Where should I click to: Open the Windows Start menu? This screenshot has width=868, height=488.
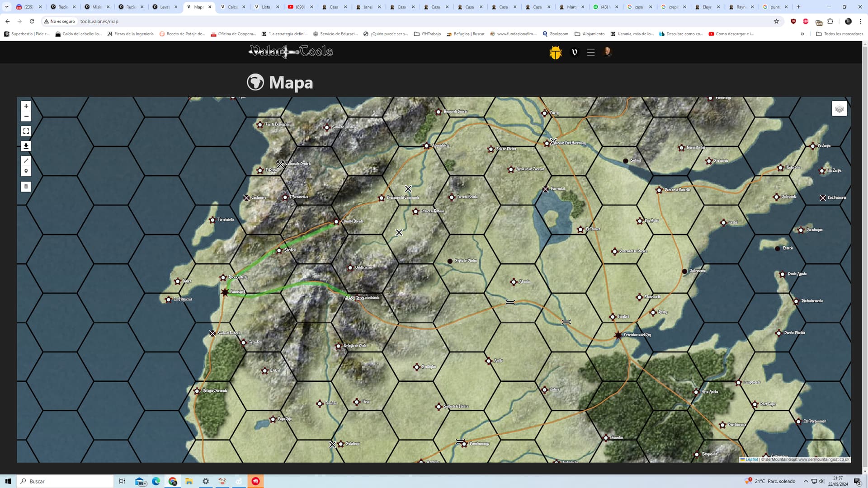(x=8, y=481)
